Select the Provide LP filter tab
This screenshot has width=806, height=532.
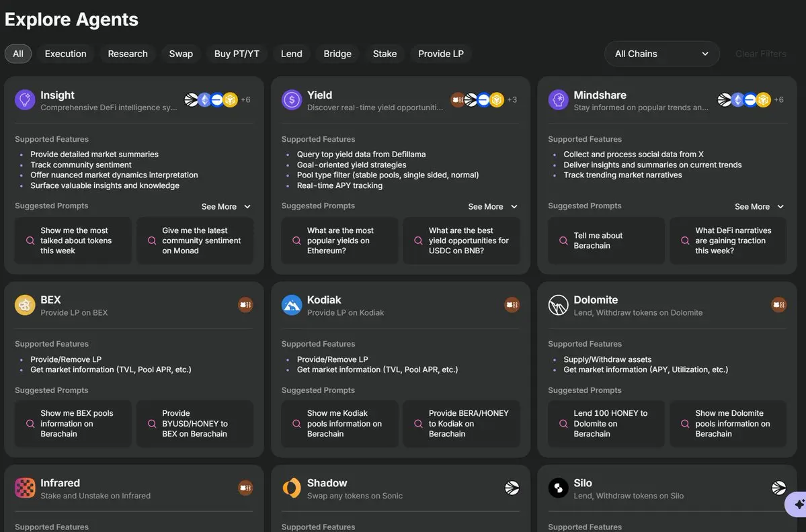pyautogui.click(x=440, y=54)
